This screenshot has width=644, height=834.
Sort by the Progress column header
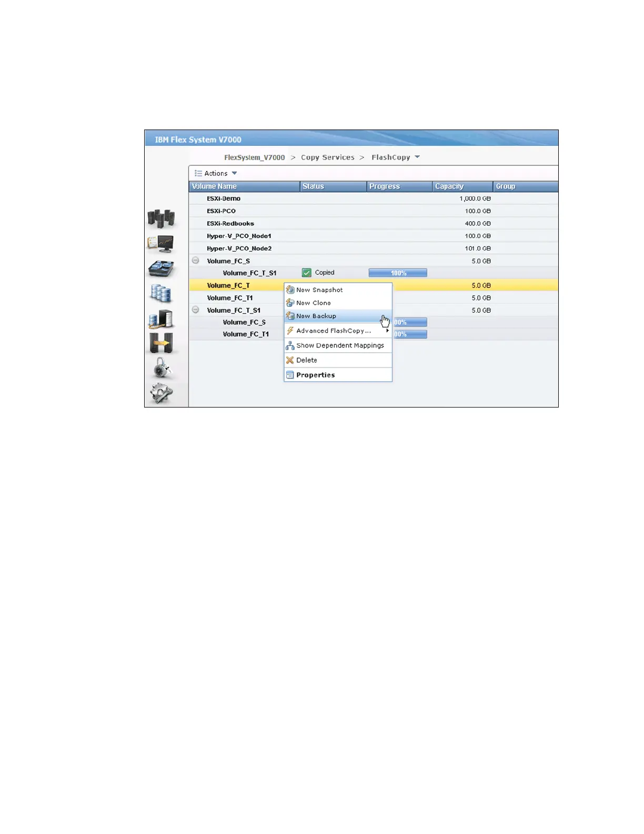coord(400,186)
